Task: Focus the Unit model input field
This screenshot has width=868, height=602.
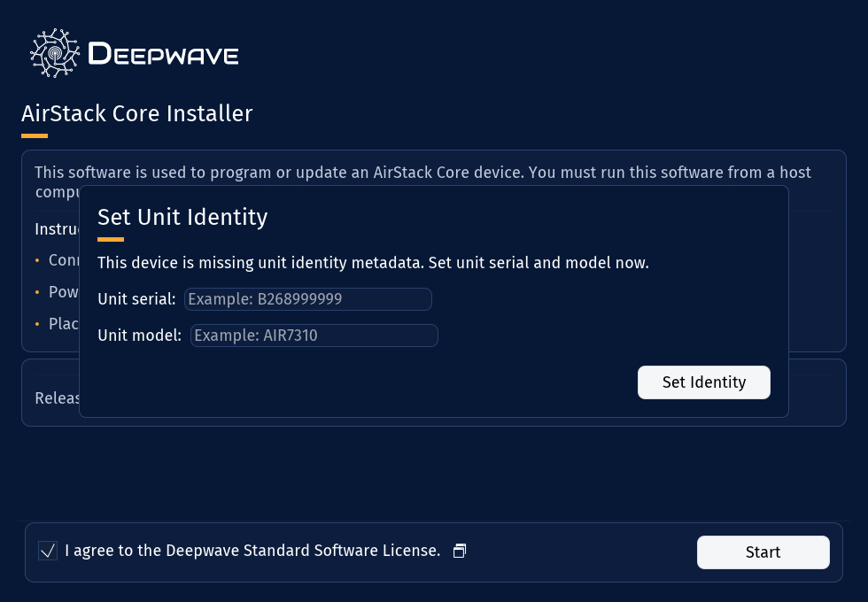Action: tap(314, 336)
